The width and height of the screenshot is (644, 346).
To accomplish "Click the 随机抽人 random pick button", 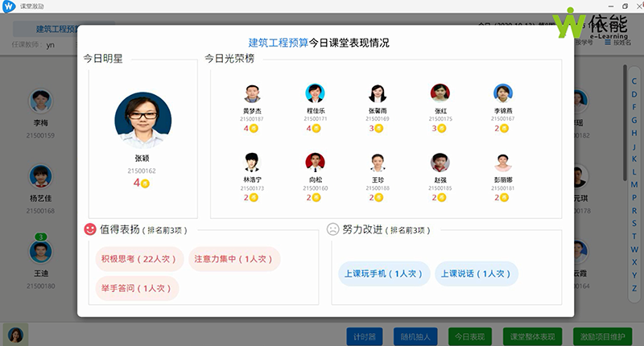I will [415, 336].
